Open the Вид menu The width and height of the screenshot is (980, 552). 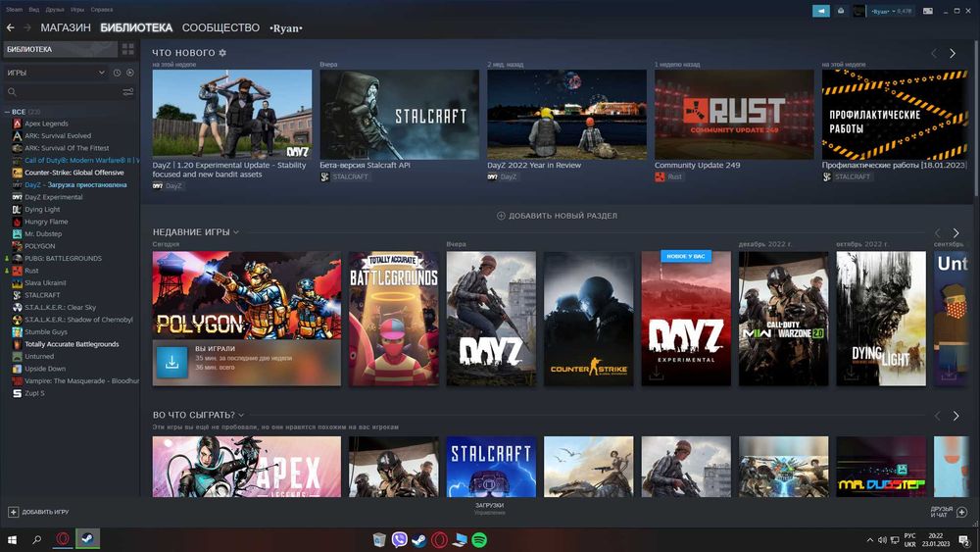(33, 10)
